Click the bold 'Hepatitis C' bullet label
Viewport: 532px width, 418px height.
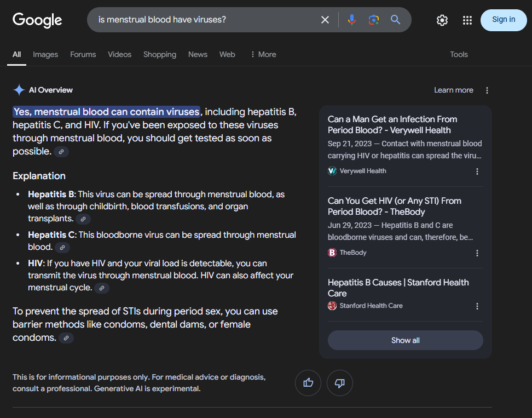[51, 234]
